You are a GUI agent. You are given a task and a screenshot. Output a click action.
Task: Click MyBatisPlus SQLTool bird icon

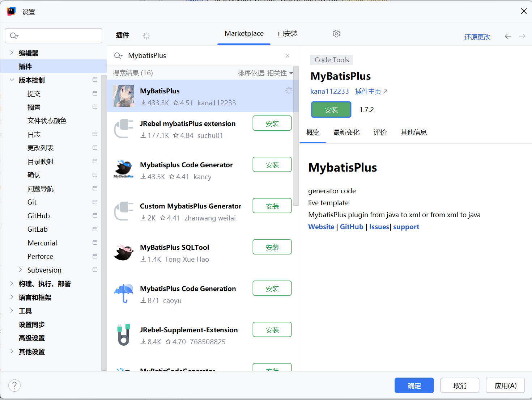pyautogui.click(x=124, y=252)
